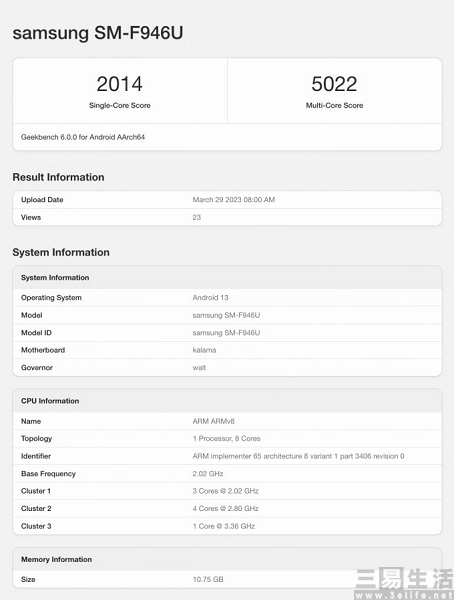454x600 pixels.
Task: Select the Motherboard value kalama
Action: pos(204,350)
